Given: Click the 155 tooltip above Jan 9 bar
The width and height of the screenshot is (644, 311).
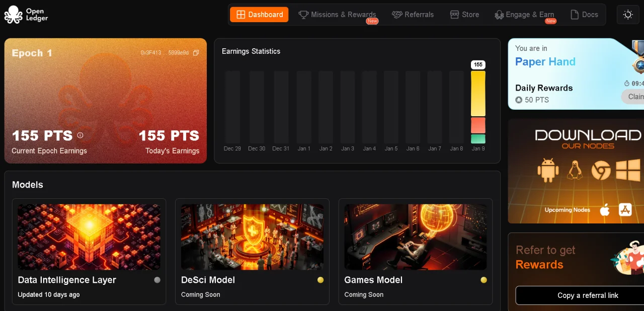Looking at the screenshot, I should pos(478,64).
